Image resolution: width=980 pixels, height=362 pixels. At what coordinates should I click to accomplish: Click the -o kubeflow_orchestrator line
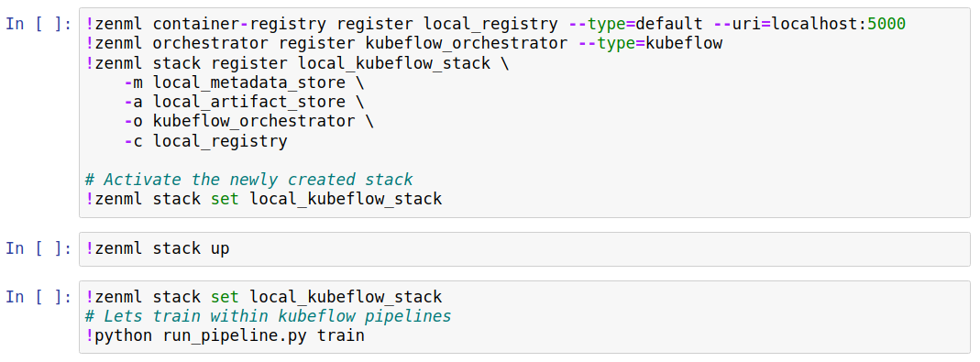(248, 121)
